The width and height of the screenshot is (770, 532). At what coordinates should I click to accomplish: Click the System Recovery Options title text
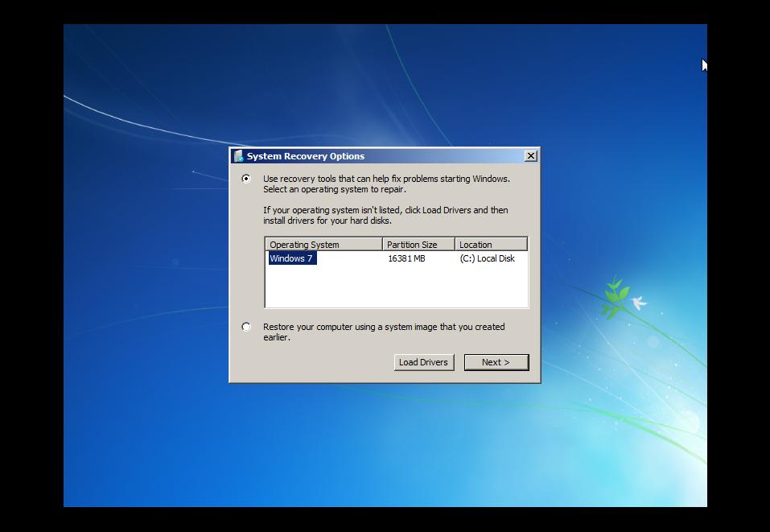306,156
